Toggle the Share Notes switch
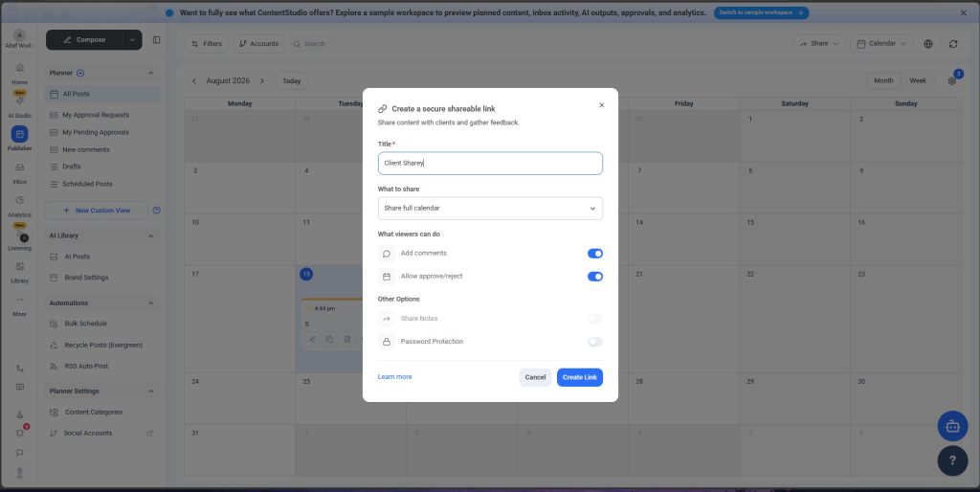Image resolution: width=980 pixels, height=492 pixels. pyautogui.click(x=595, y=319)
